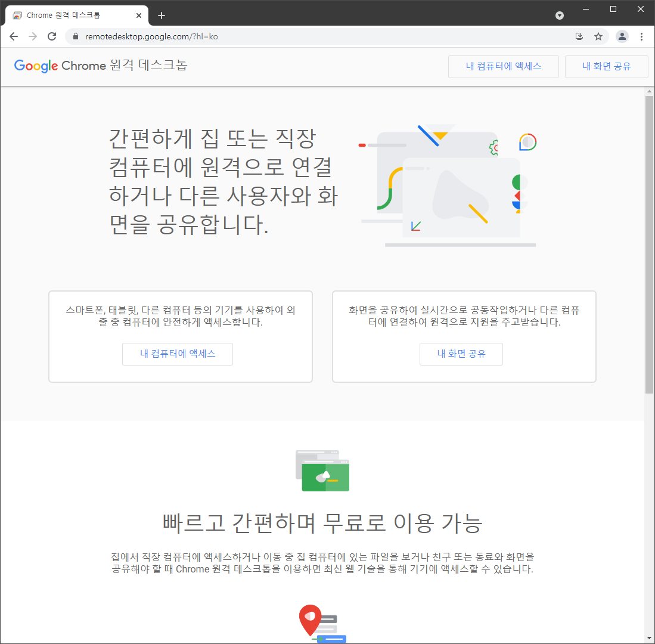Click Chrome 원격 데스크톱 header title text
This screenshot has width=655, height=644.
(125, 66)
